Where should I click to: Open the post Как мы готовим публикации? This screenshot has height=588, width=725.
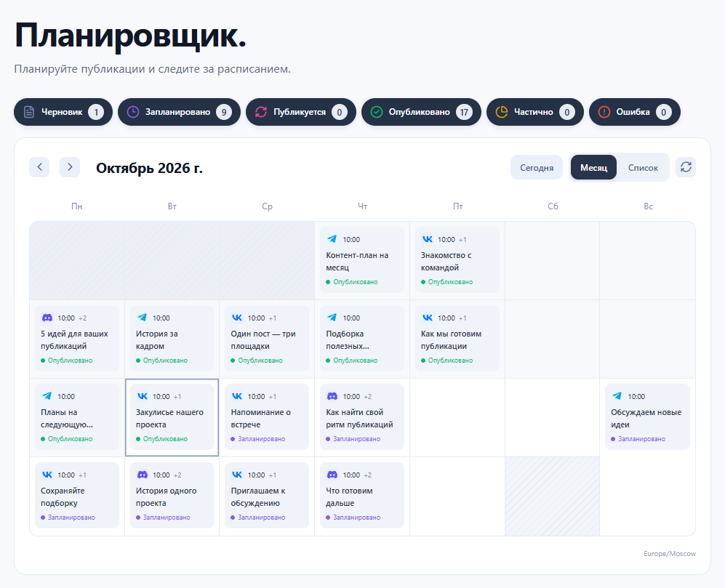tap(457, 339)
